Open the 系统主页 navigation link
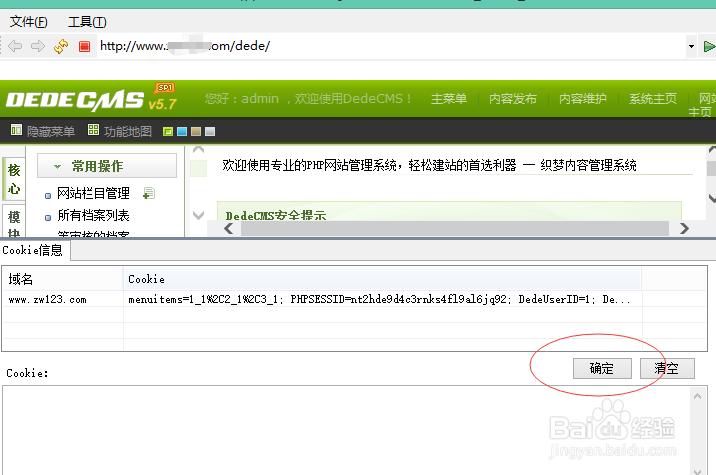Screen dimensions: 716x475 [x=653, y=99]
